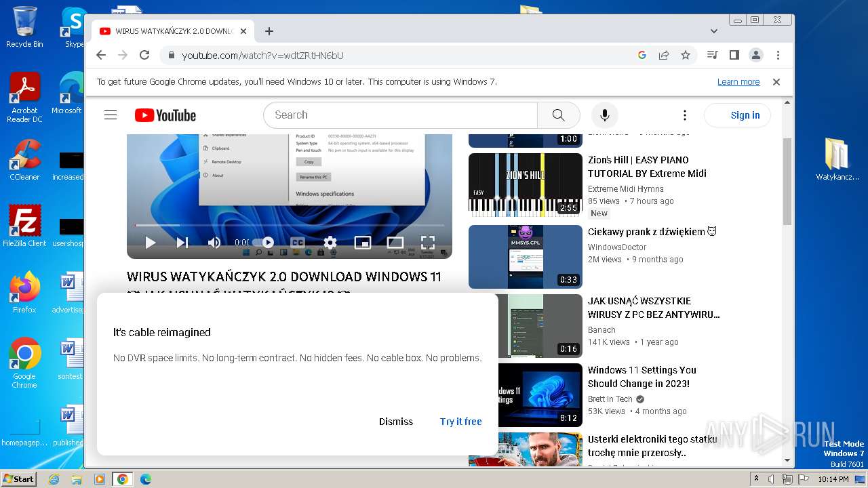Open video settings gear
The image size is (868, 488).
pos(330,243)
